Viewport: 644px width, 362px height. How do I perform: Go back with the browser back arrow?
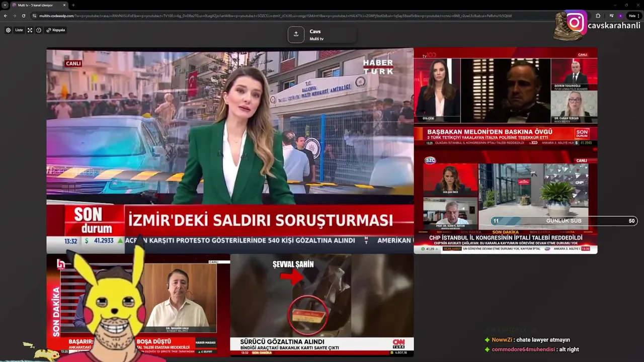tap(6, 16)
